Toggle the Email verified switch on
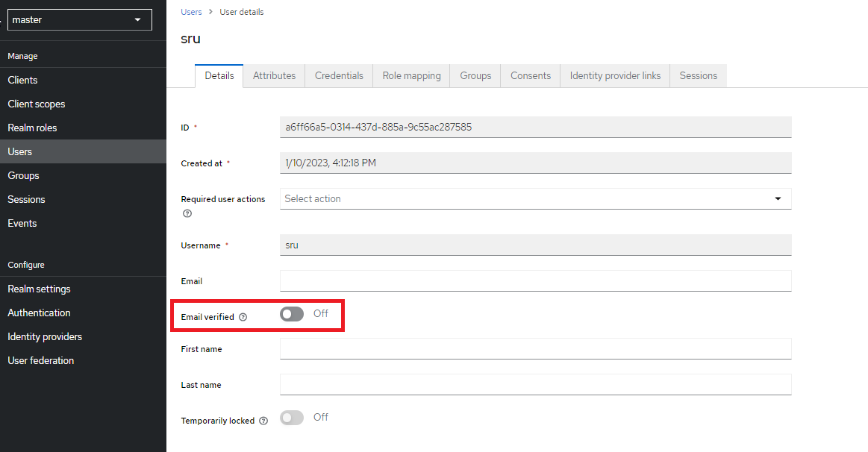The width and height of the screenshot is (868, 452). point(291,313)
